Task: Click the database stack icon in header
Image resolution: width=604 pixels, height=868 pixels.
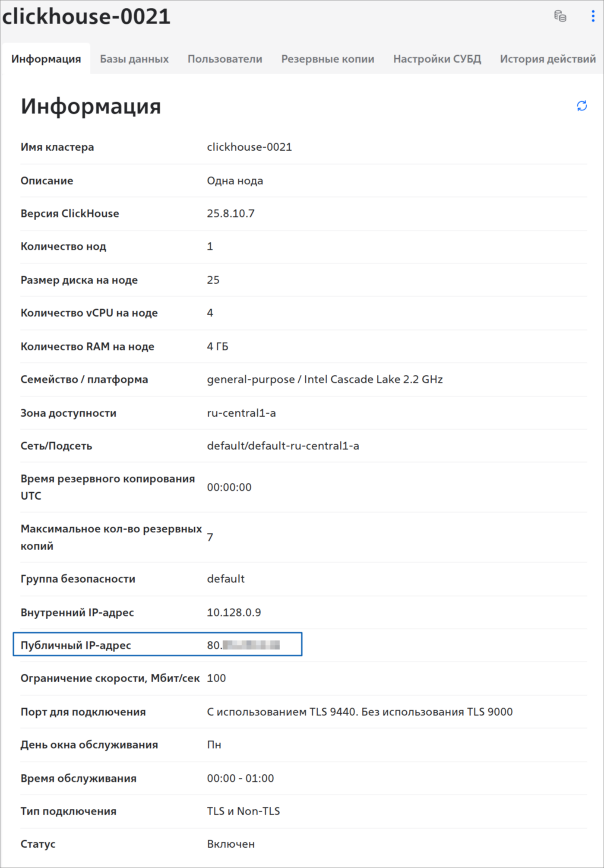Action: tap(560, 16)
